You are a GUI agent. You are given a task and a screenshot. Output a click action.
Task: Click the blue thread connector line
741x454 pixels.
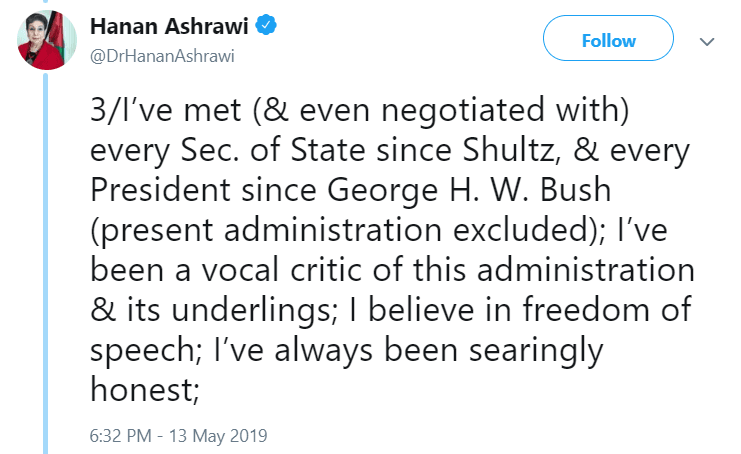click(46, 262)
